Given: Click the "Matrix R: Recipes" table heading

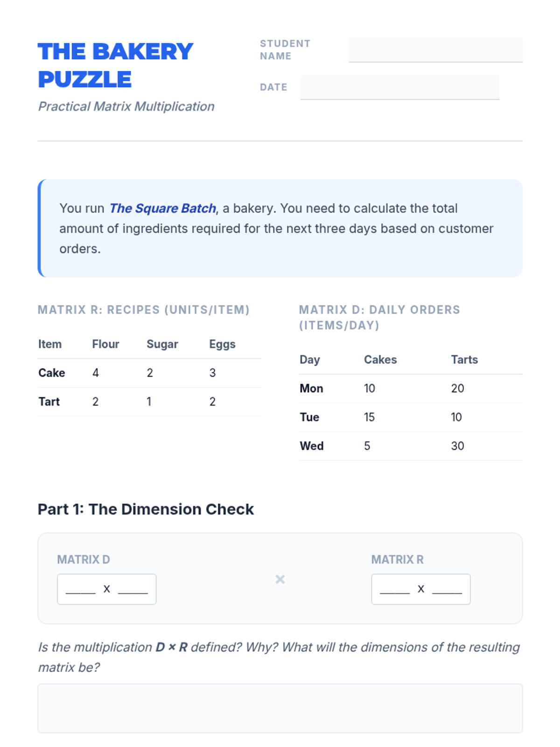Looking at the screenshot, I should coord(144,310).
